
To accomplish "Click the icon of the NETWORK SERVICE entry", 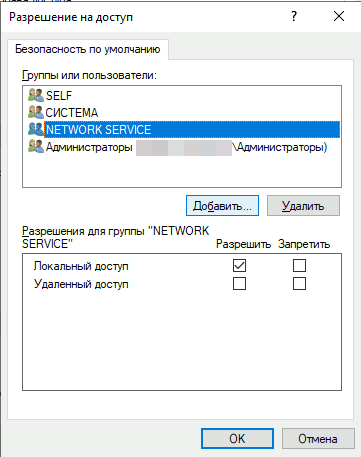I will pyautogui.click(x=36, y=129).
